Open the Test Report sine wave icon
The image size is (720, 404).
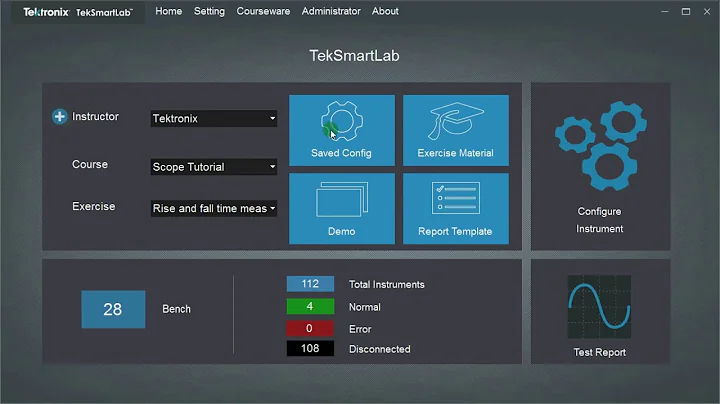[x=599, y=307]
